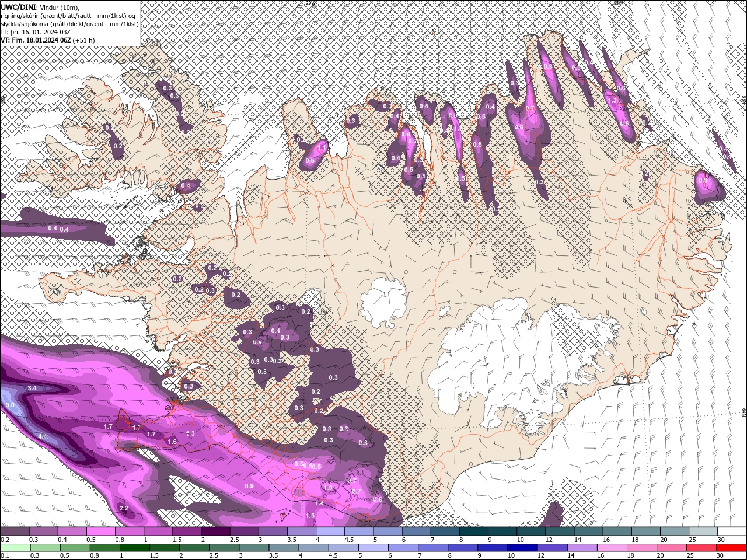Viewport: 747px width, 560px height.
Task: Select the white 30 swatch in snow scale
Action: (732, 531)
